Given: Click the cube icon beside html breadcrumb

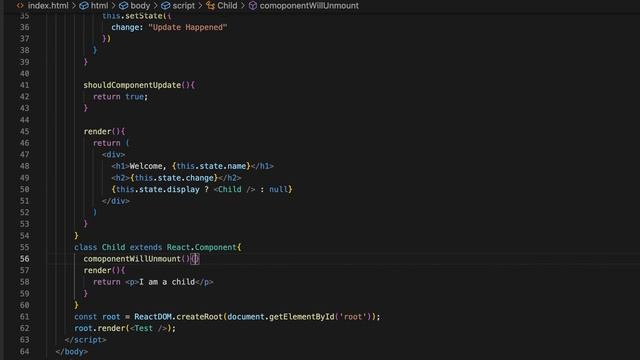Looking at the screenshot, I should (x=84, y=6).
